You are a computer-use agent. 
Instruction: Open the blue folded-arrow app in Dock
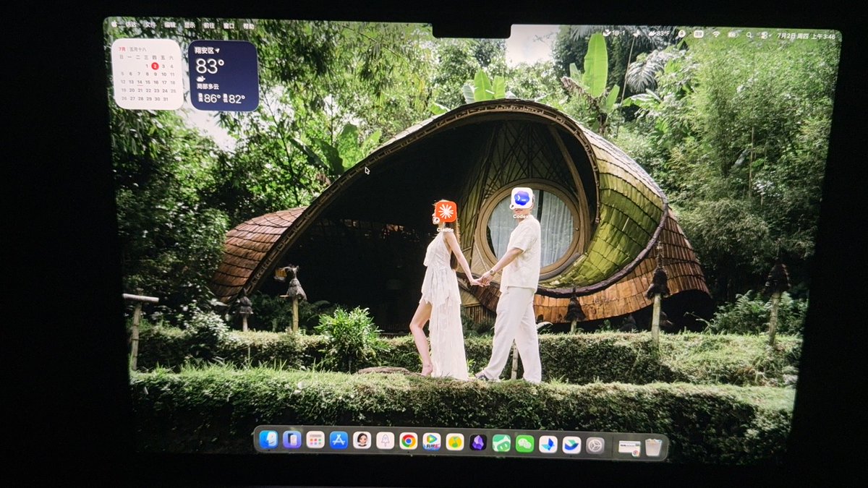tap(571, 445)
